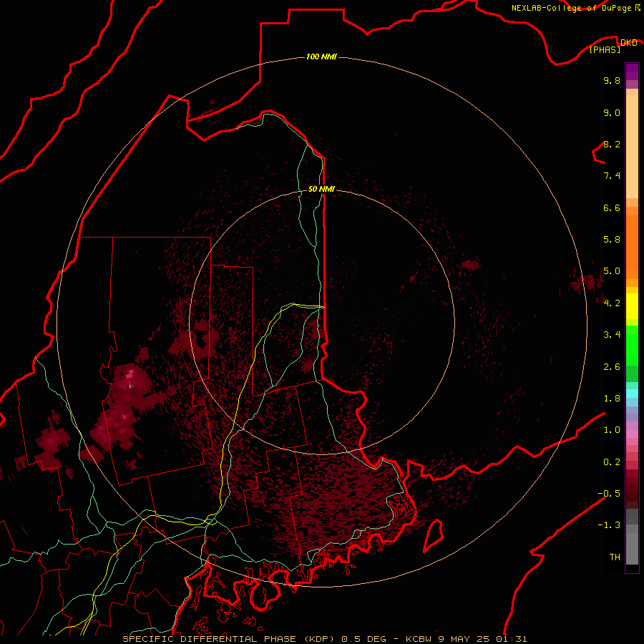The height and width of the screenshot is (644, 644).
Task: Click the 3.4 value on the color scale
Action: click(612, 335)
